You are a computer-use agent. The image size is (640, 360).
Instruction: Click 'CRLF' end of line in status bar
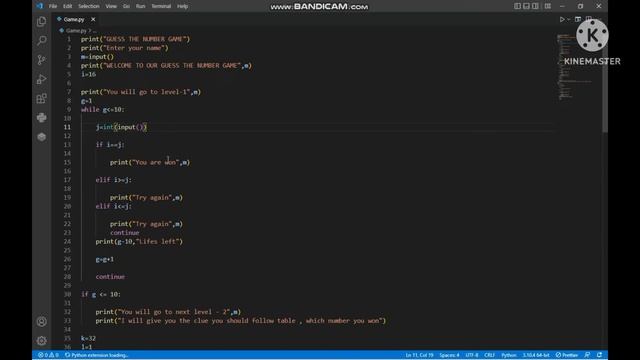point(489,355)
